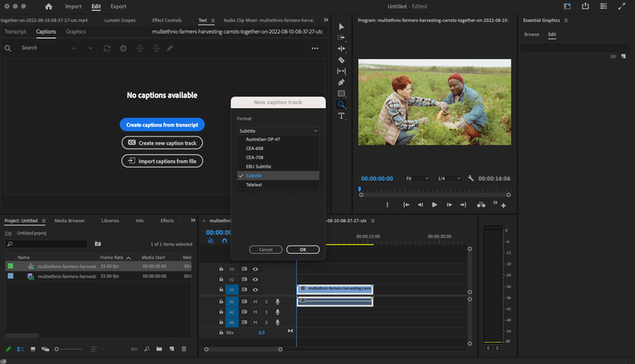Screen dimensions: 635x364
Task: Pick the Ripple Edit tool
Action: coord(341,49)
